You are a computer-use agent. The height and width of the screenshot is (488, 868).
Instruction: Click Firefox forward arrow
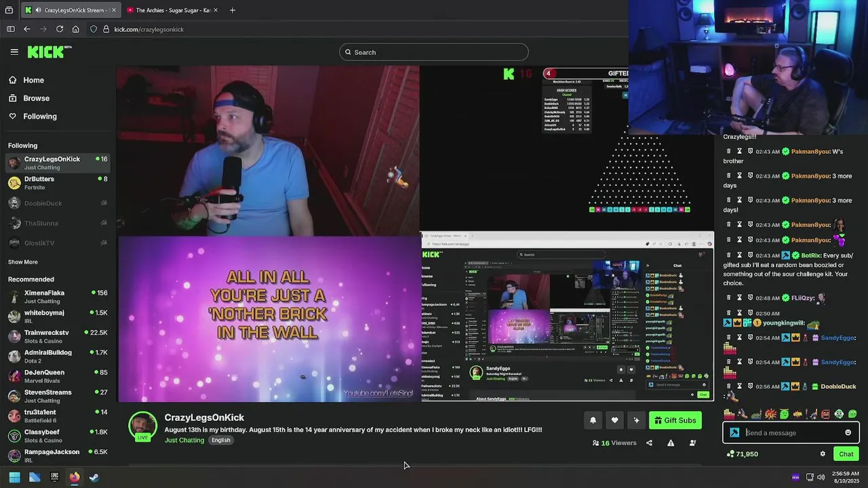[43, 29]
